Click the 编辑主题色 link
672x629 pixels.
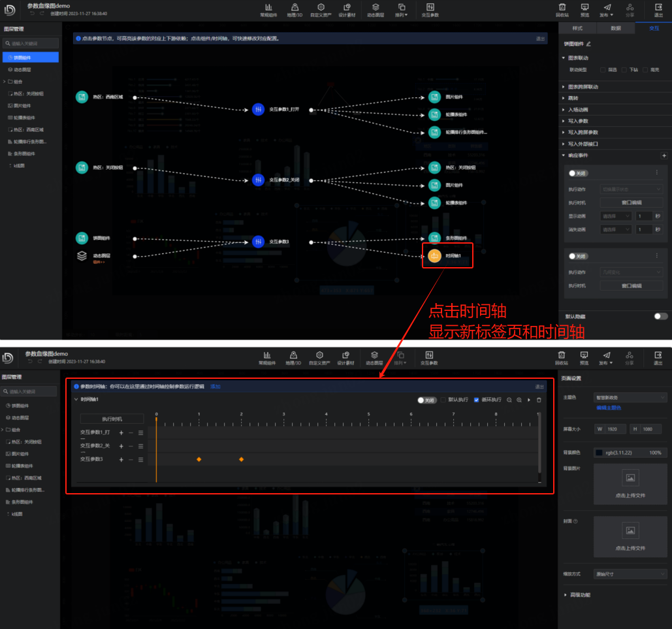point(609,408)
